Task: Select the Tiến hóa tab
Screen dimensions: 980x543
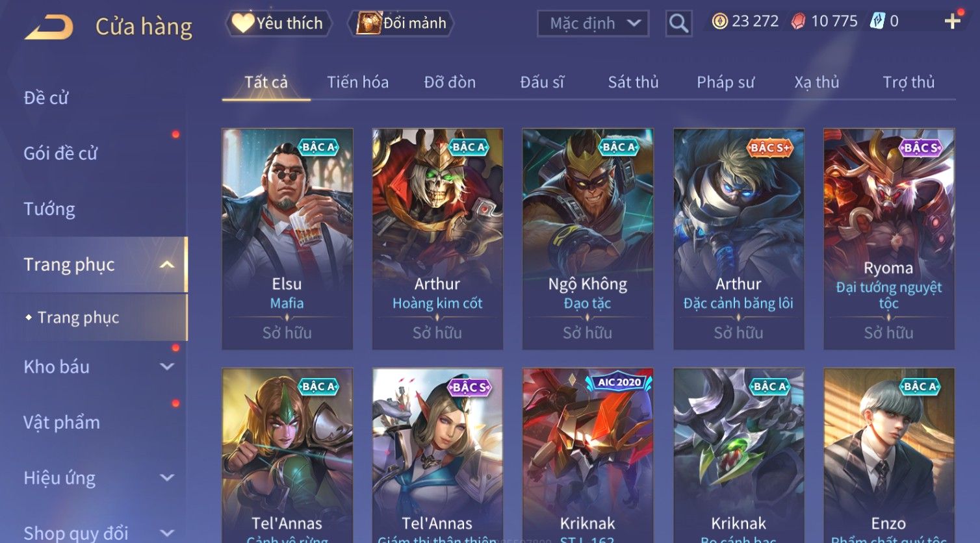Action: tap(357, 82)
